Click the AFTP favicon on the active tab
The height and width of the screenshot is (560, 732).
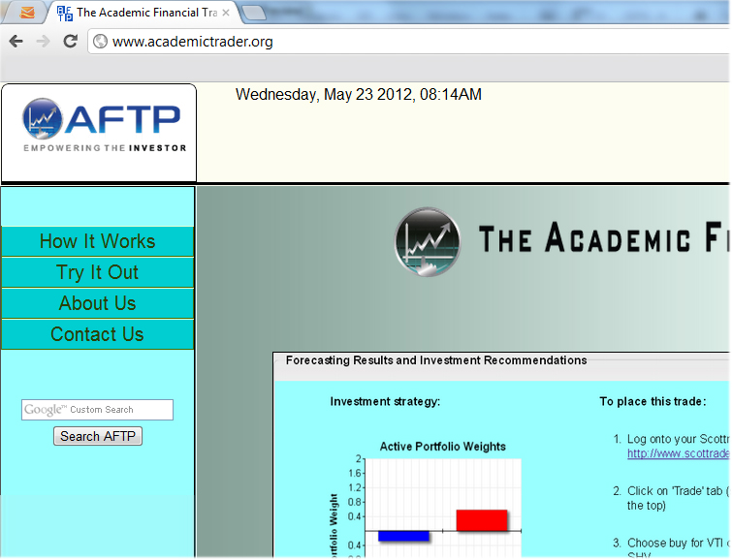(x=64, y=13)
